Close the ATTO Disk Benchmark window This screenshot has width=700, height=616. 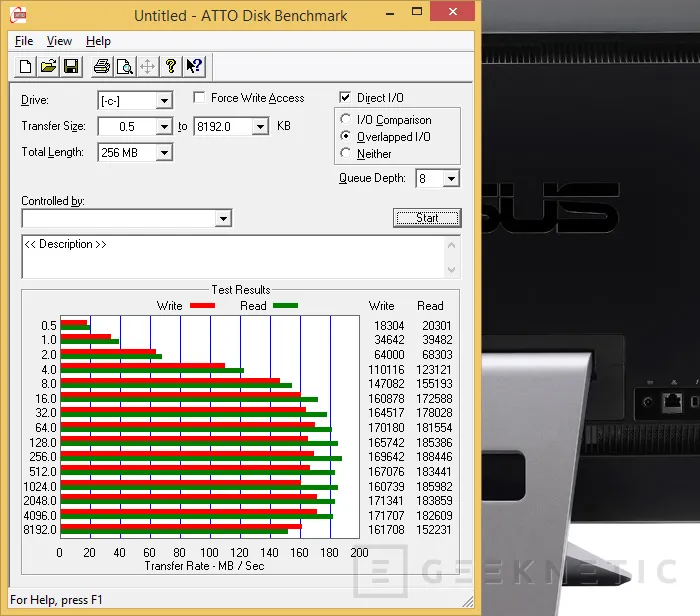pyautogui.click(x=453, y=12)
